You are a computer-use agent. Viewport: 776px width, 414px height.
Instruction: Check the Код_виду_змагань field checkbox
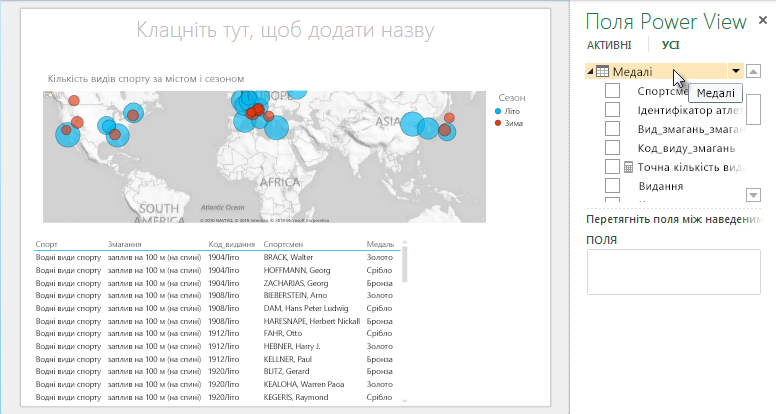click(x=613, y=148)
